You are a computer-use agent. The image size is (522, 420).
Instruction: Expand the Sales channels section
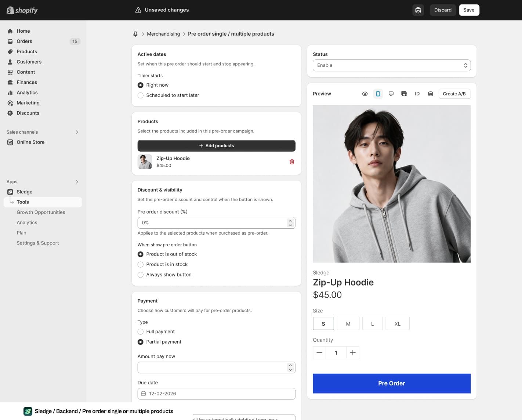tap(77, 132)
